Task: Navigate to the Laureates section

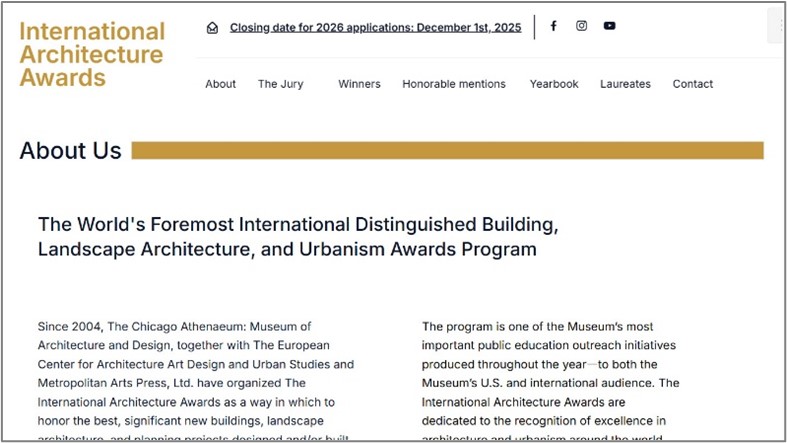Action: coord(625,84)
